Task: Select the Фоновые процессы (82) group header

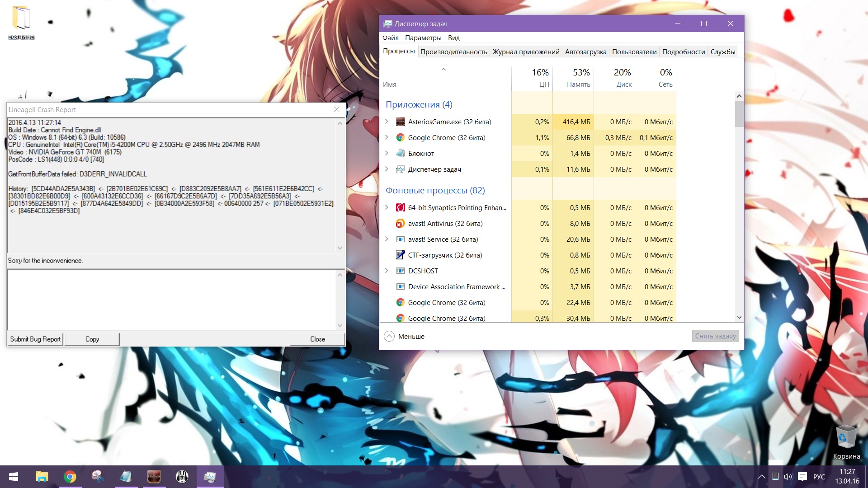Action: tap(435, 191)
